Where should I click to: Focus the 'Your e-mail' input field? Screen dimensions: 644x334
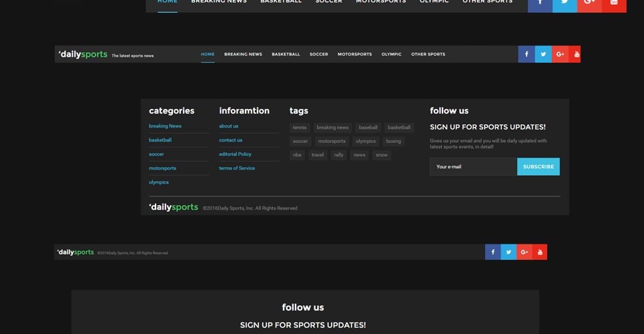[x=473, y=166]
